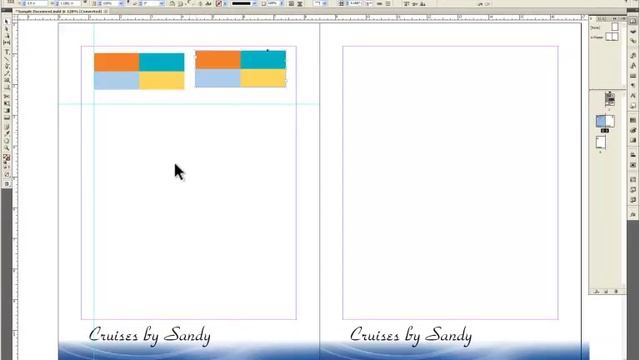This screenshot has width=640, height=360.
Task: Select the highlighted left page of spread 2-3
Action: pos(600,121)
